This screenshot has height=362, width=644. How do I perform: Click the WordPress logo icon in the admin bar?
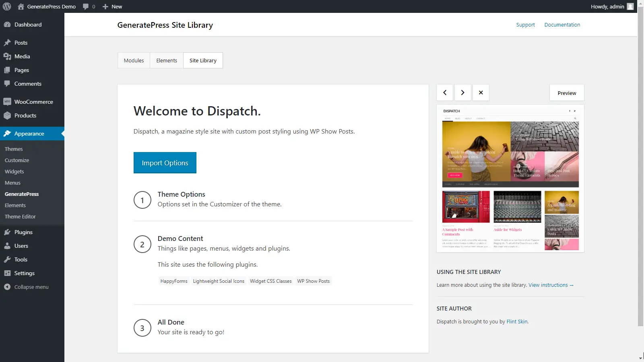tap(7, 6)
